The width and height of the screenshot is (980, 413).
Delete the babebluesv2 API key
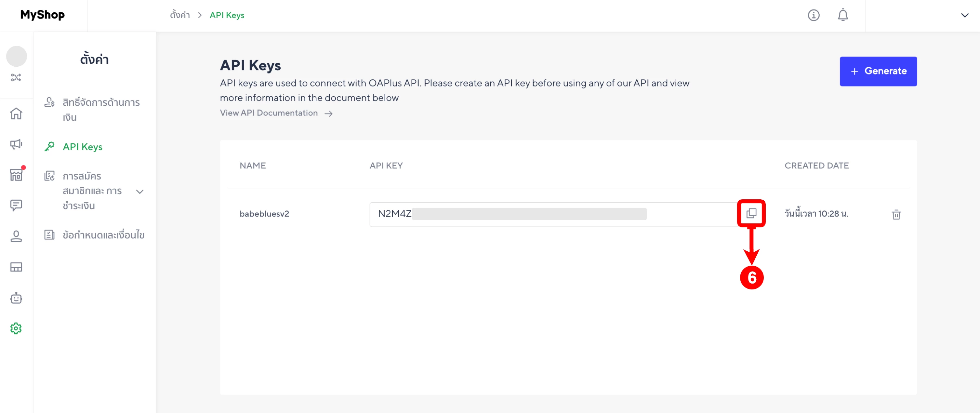point(896,215)
